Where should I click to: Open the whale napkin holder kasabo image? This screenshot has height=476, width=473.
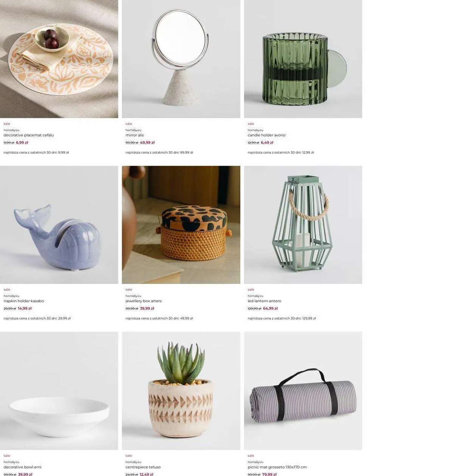(x=59, y=225)
